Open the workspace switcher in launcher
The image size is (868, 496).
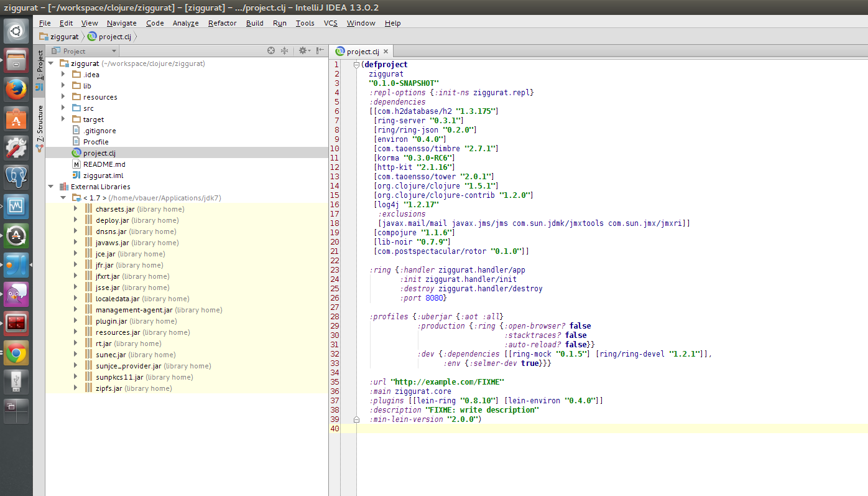[x=16, y=411]
